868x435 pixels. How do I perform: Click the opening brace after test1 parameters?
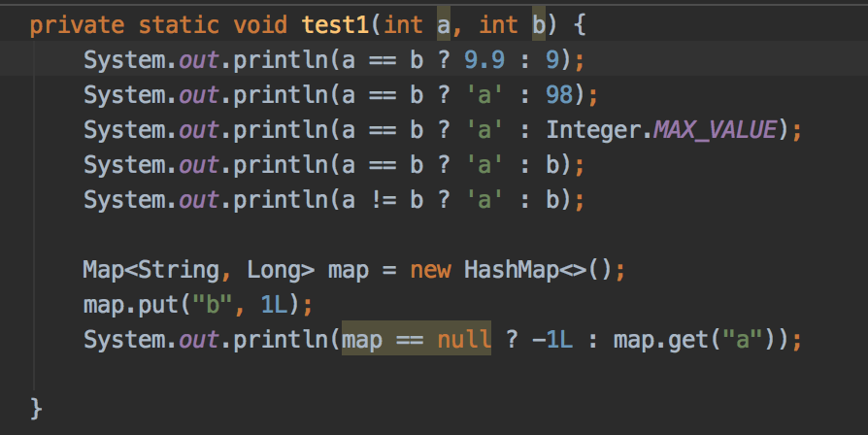580,25
